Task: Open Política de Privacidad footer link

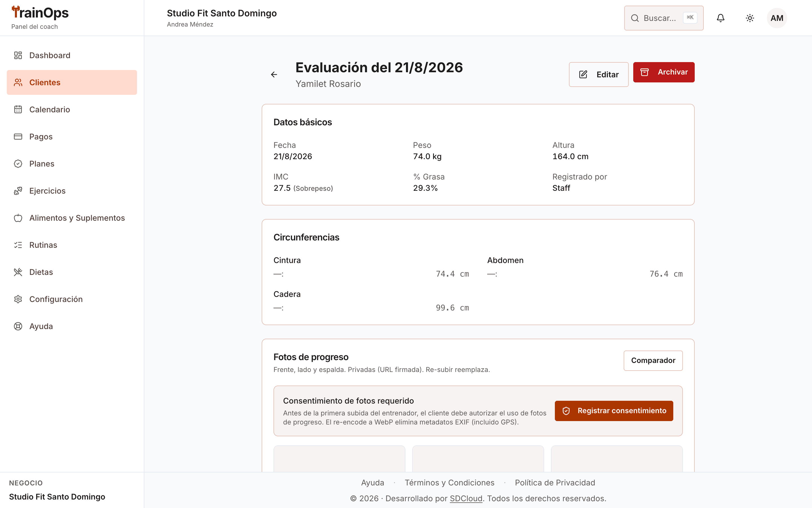Action: tap(555, 483)
